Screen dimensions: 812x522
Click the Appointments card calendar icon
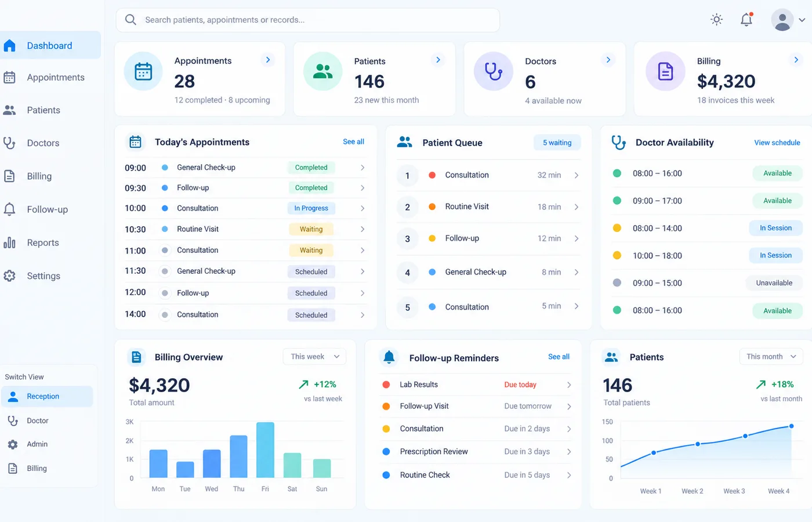(143, 71)
